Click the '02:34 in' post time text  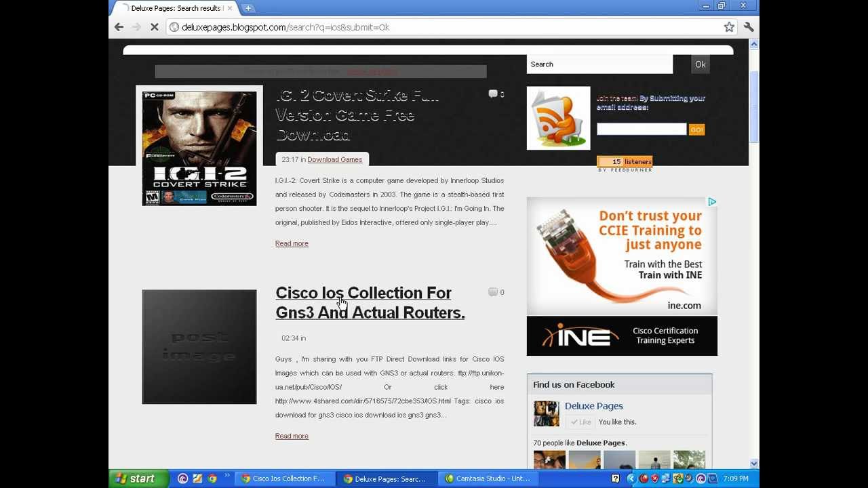pyautogui.click(x=294, y=338)
